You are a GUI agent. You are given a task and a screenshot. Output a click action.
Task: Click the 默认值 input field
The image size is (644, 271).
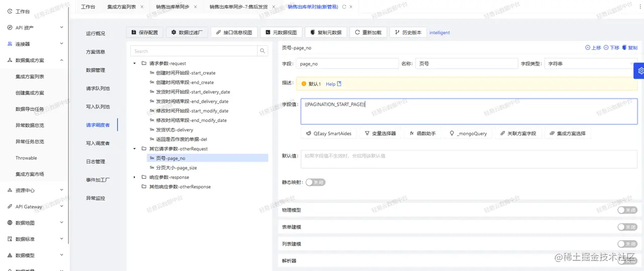point(469,159)
